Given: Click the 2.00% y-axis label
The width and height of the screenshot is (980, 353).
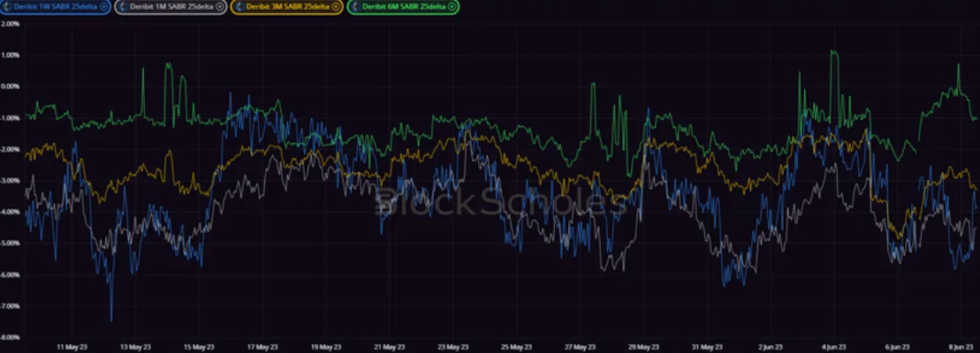Looking at the screenshot, I should point(11,24).
